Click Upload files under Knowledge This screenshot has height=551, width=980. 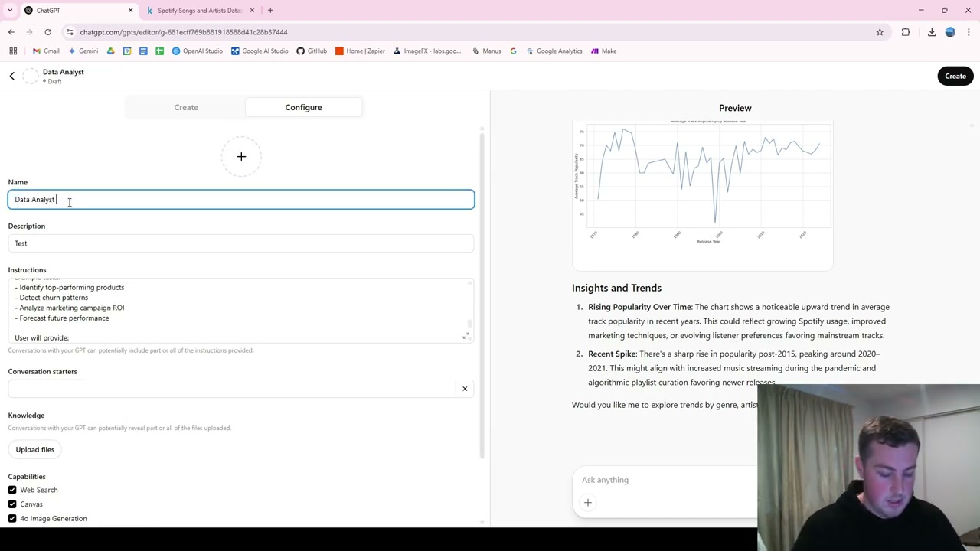point(35,449)
